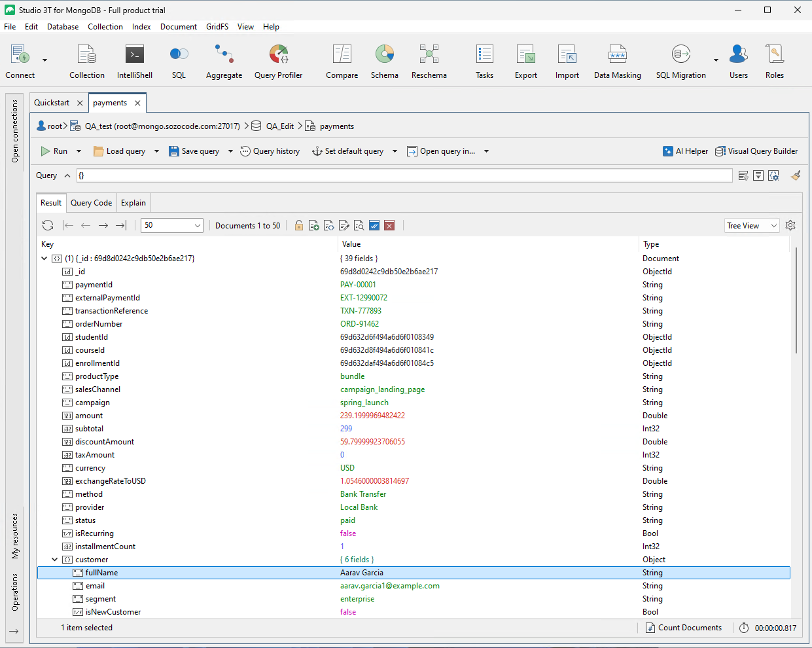
Task: Open the AI Helper
Action: click(685, 151)
